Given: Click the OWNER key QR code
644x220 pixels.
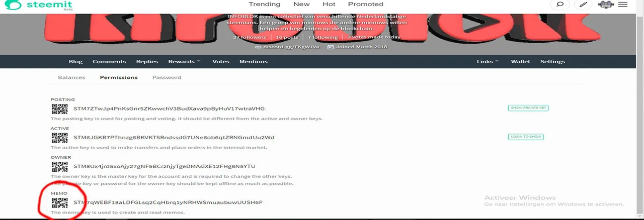Looking at the screenshot, I should click(59, 166).
